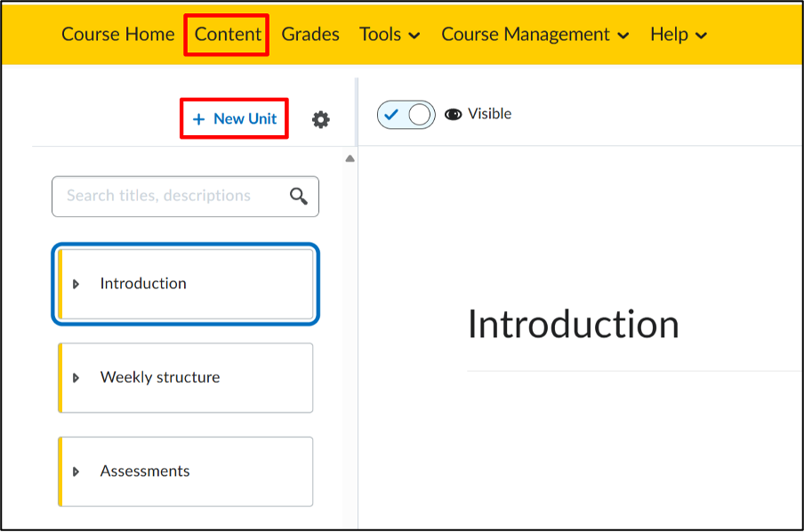Click the New Unit button
This screenshot has width=804, height=532.
click(234, 118)
